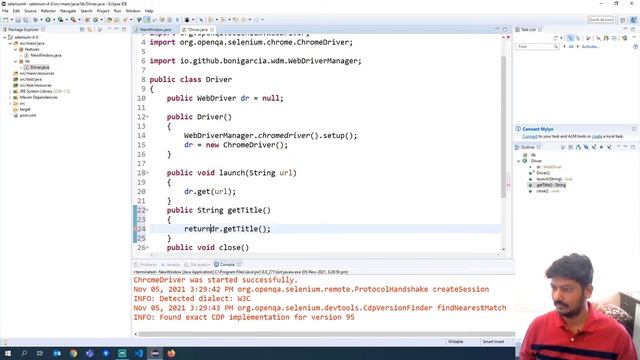Toggle code folding at line 12
This screenshot has height=360, width=640.
[x=147, y=117]
